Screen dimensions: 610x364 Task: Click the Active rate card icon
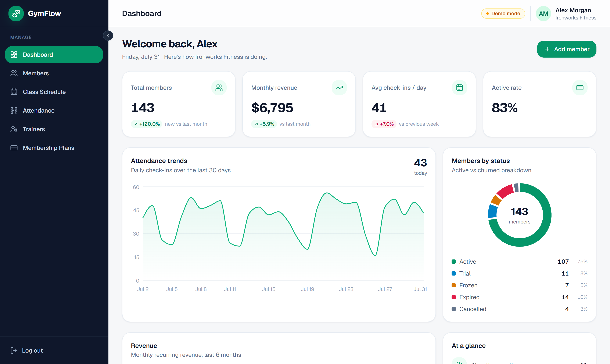click(579, 88)
